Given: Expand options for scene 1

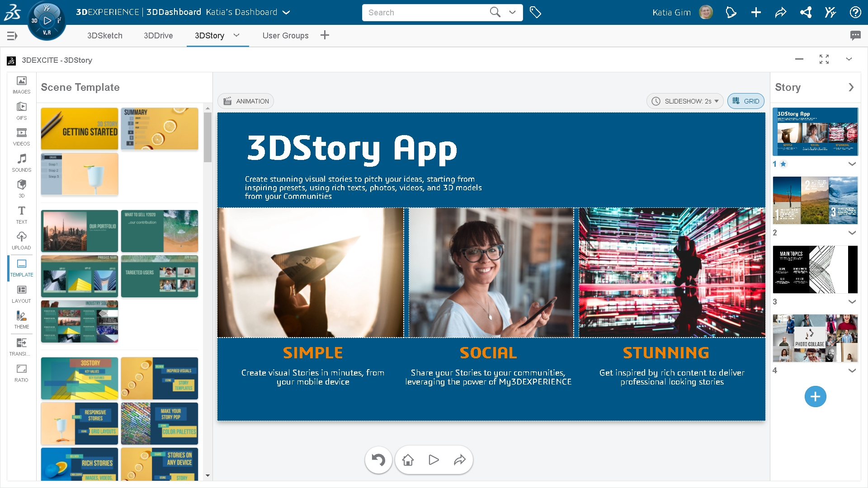Looking at the screenshot, I should pyautogui.click(x=852, y=164).
